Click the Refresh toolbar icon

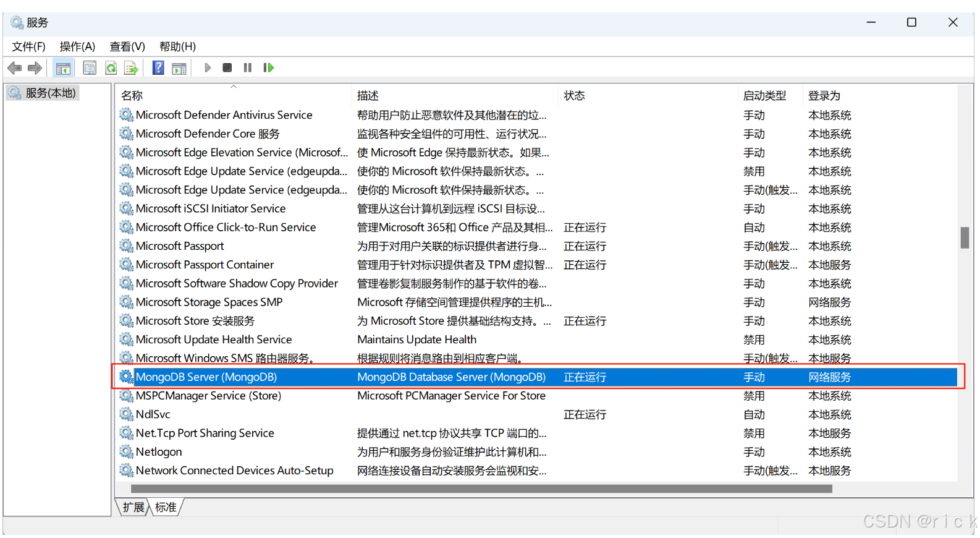tap(111, 68)
